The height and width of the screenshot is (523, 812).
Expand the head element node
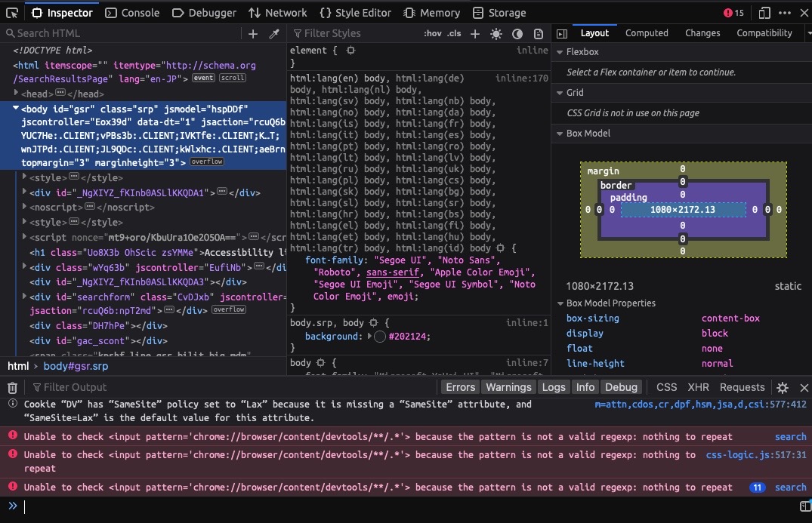(x=16, y=93)
